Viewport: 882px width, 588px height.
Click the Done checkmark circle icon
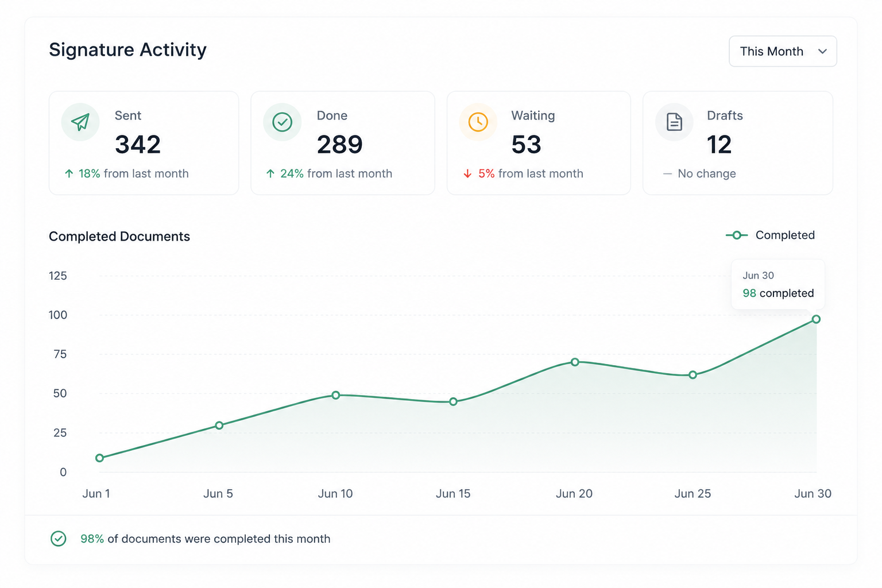[x=282, y=122]
